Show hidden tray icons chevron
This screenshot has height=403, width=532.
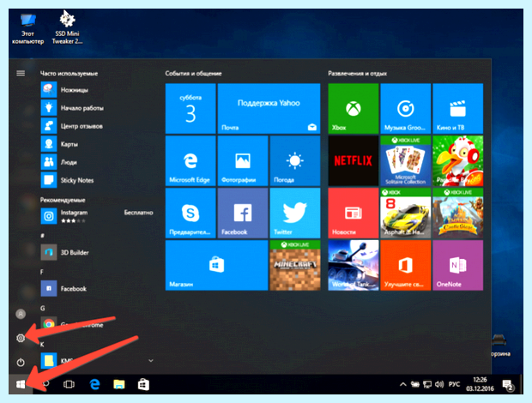[x=403, y=384]
